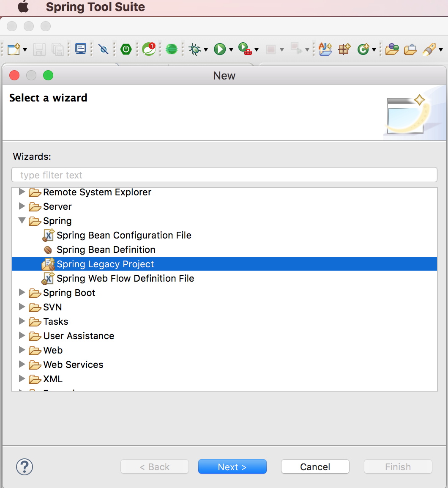This screenshot has width=448, height=488.
Task: Expand the XML folder
Action: pos(22,378)
